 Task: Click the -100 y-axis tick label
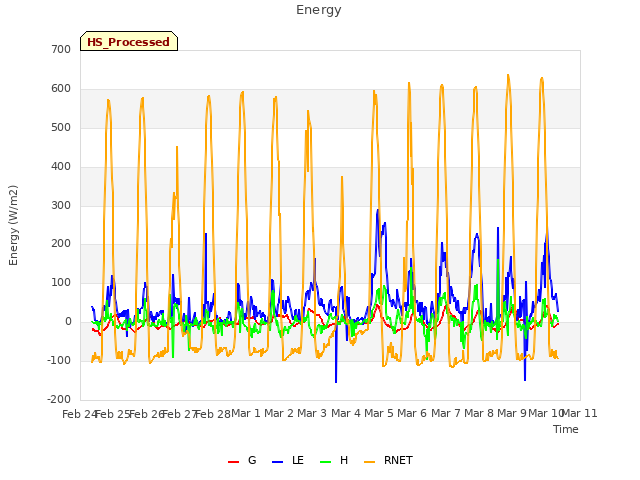coord(59,360)
